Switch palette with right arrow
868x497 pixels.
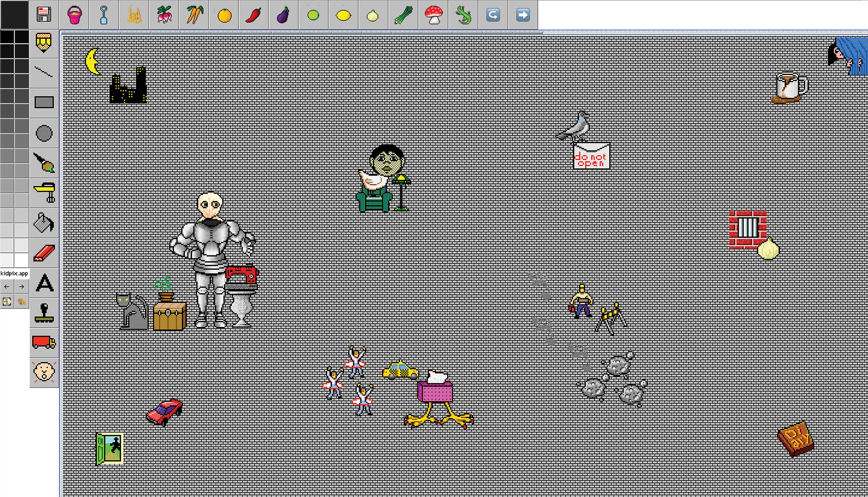click(x=21, y=287)
